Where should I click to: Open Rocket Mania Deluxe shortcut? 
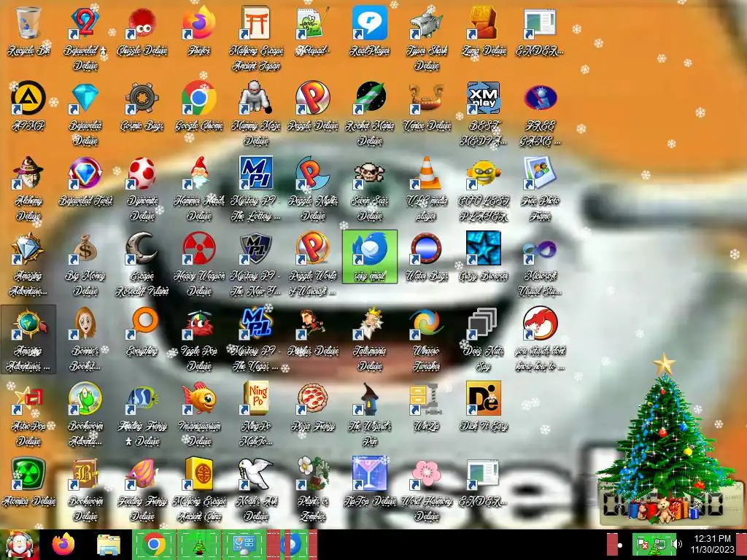(370, 113)
